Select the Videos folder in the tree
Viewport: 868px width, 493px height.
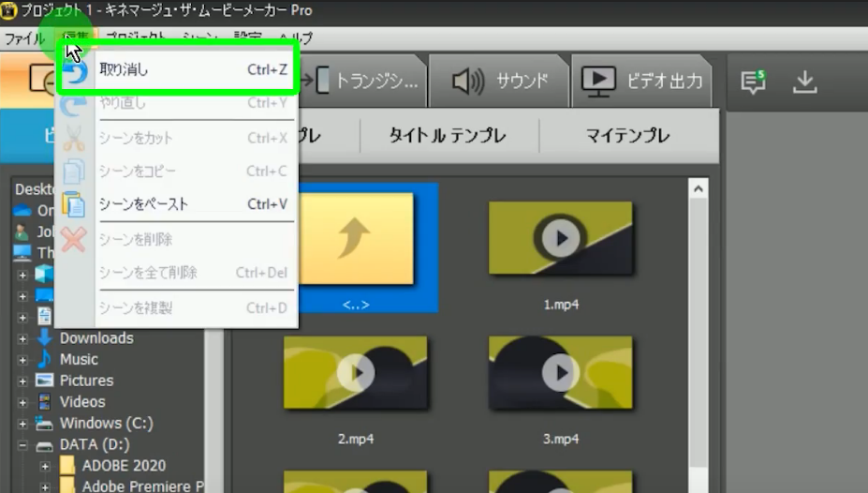pyautogui.click(x=82, y=402)
